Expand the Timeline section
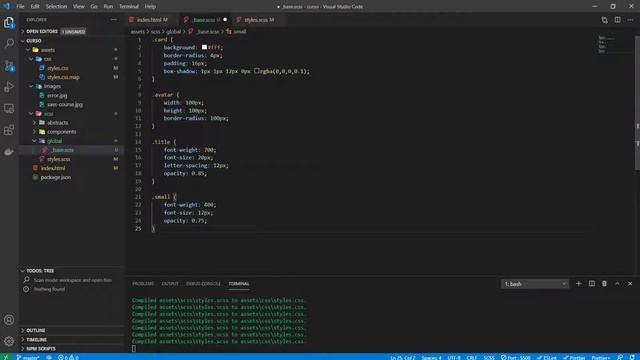Viewport: 640px width, 360px height. coord(72,340)
